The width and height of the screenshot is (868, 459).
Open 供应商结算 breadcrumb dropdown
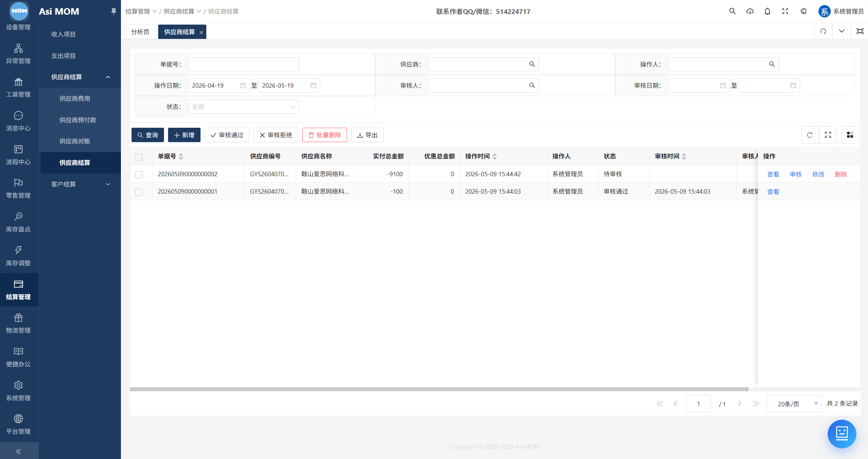coord(182,12)
